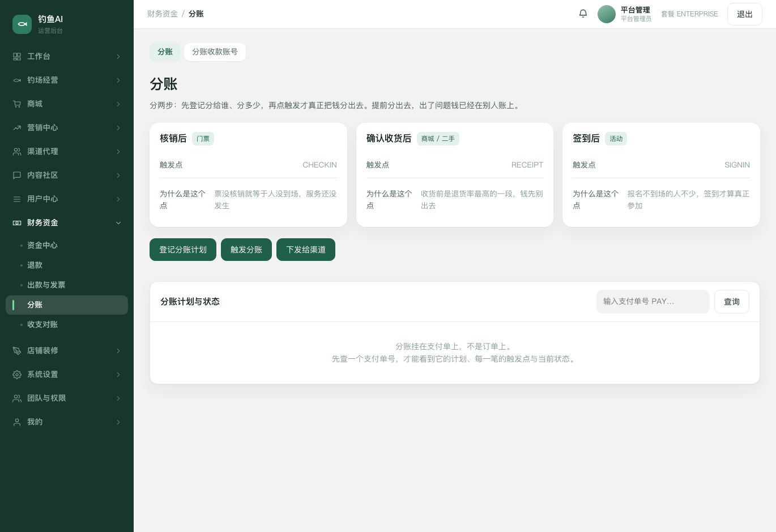
Task: Click the 套餐 ENTERPRISE label
Action: pyautogui.click(x=689, y=14)
